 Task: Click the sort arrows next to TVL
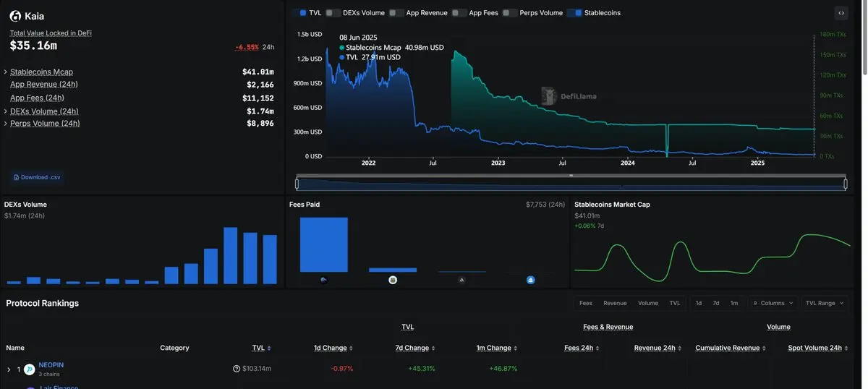270,349
